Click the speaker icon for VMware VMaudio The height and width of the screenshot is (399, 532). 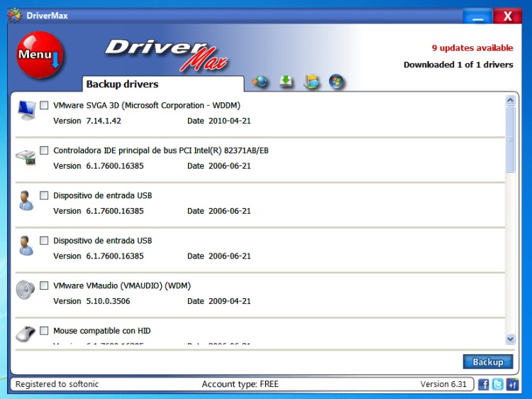pos(26,290)
